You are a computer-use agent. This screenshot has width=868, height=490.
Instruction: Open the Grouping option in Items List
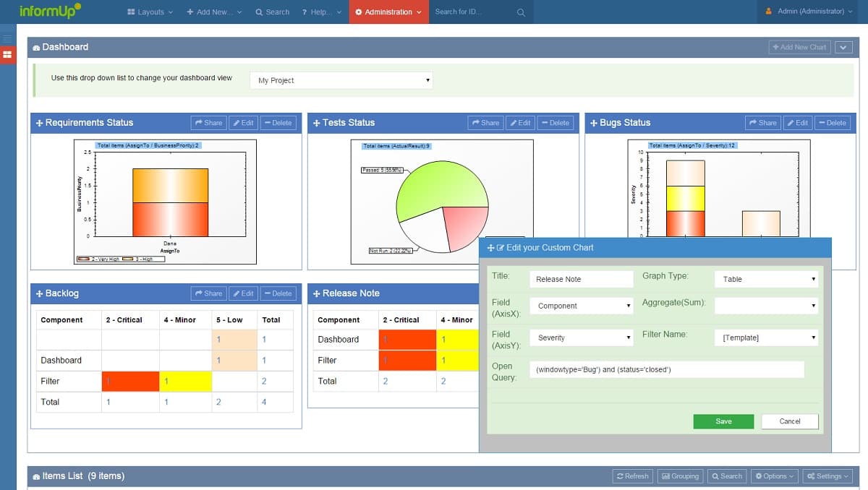pyautogui.click(x=680, y=476)
